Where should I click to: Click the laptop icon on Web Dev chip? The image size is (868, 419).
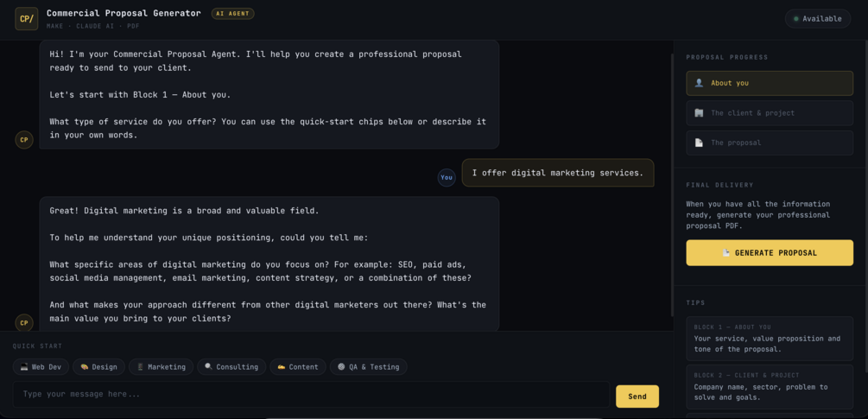(x=24, y=367)
